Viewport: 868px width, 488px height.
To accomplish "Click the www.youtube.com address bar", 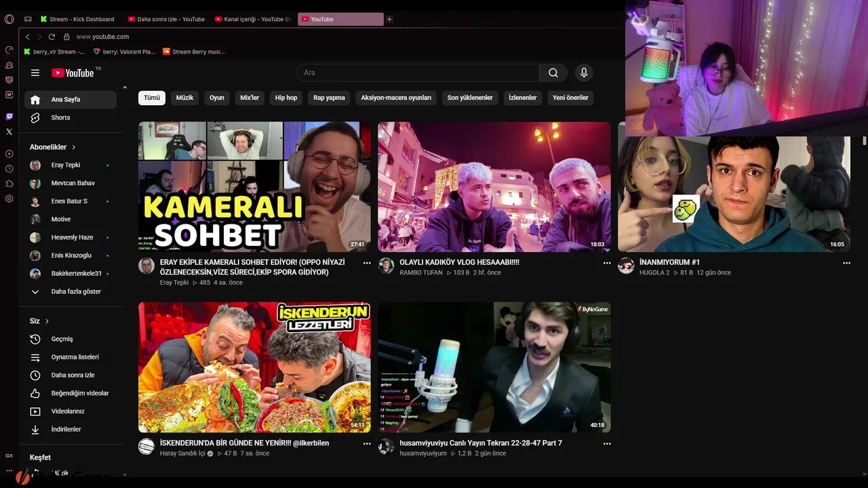I will (102, 37).
